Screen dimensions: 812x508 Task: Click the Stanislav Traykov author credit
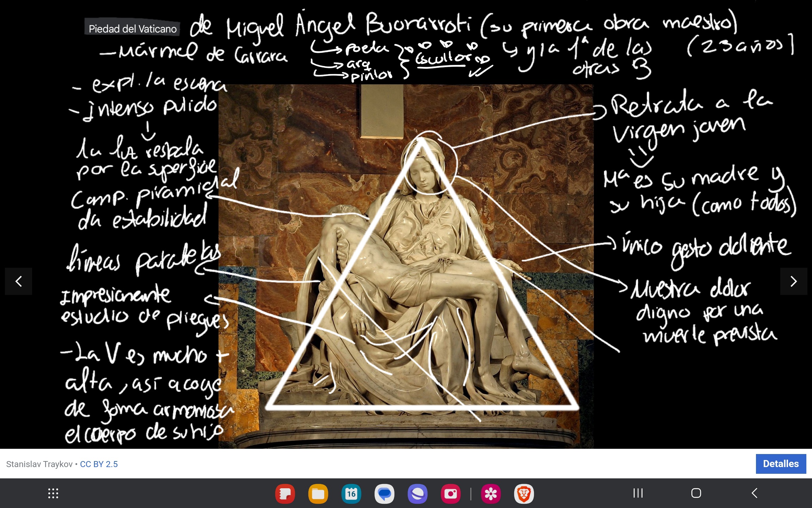pyautogui.click(x=39, y=464)
